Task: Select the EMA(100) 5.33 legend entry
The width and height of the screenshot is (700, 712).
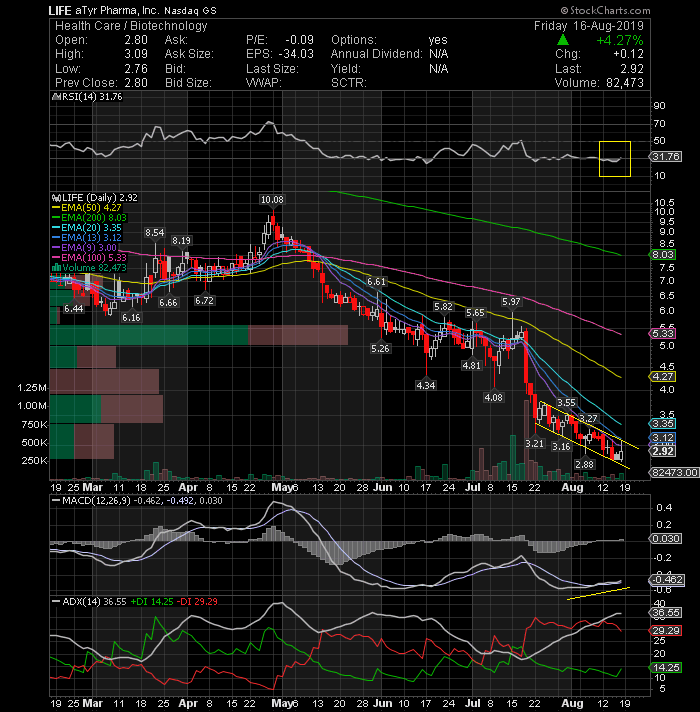Action: coord(89,257)
